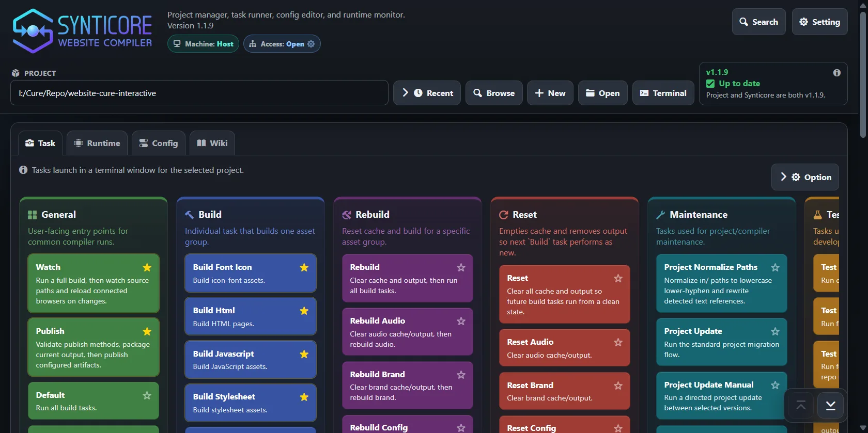Open the Access: Open selector

point(282,44)
